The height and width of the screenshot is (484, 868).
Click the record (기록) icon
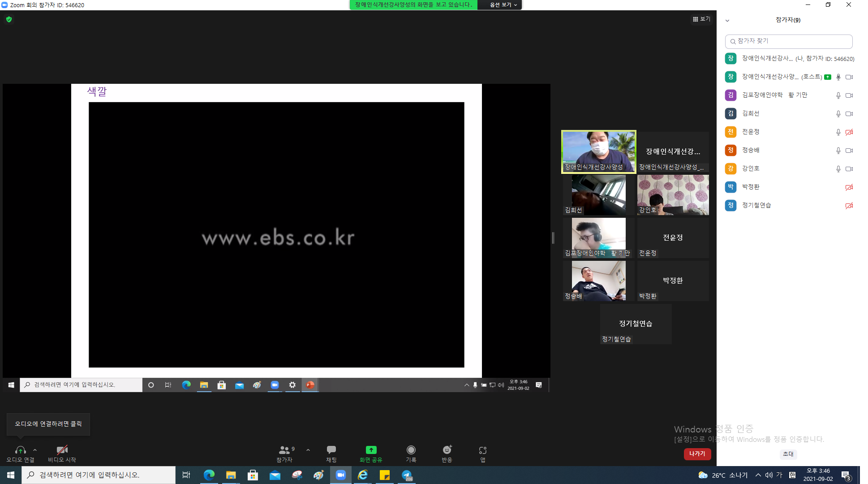[x=411, y=450]
